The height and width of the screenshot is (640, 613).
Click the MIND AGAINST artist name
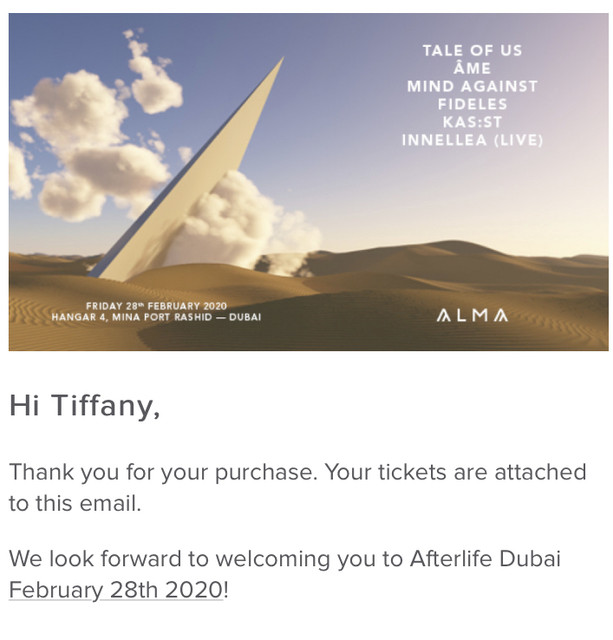click(x=473, y=87)
